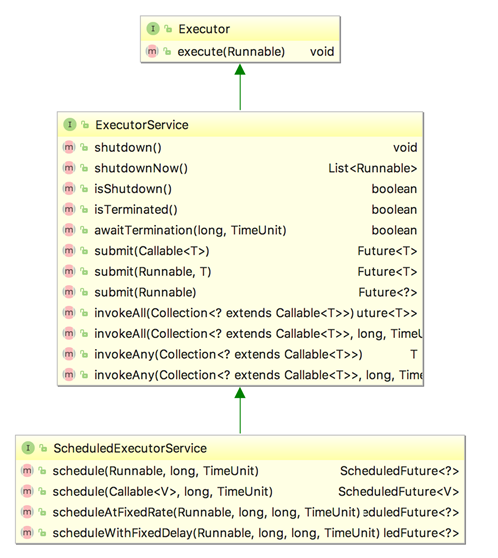Click method icon for schedule(Runnable, long, TimeUnit)
498x558 pixels.
click(x=27, y=471)
